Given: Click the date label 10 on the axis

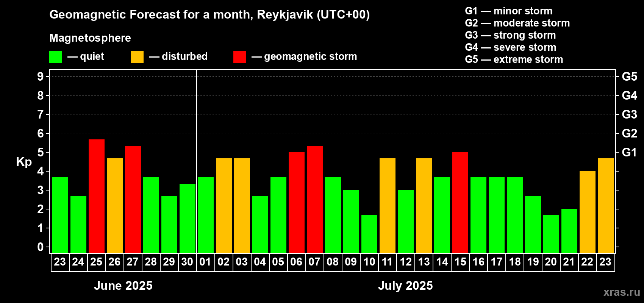Looking at the screenshot, I should tap(369, 262).
